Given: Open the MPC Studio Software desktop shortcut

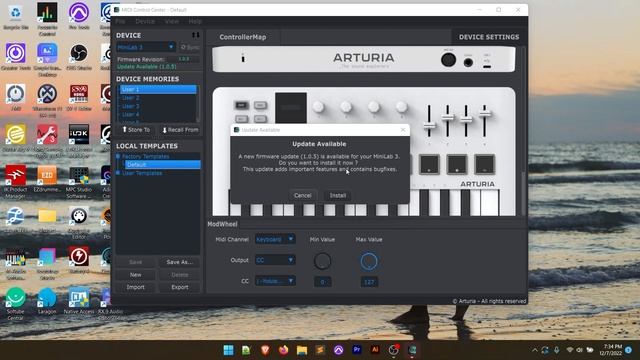Looking at the screenshot, I should [x=79, y=182].
